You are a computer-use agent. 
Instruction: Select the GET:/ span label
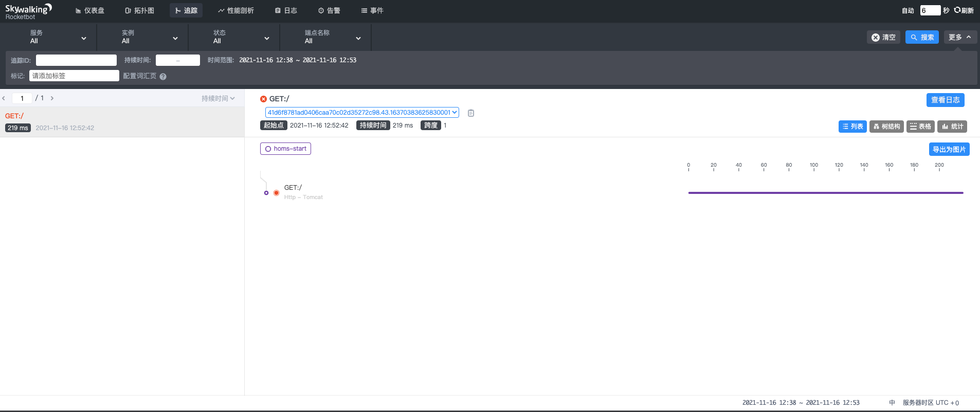tap(293, 188)
